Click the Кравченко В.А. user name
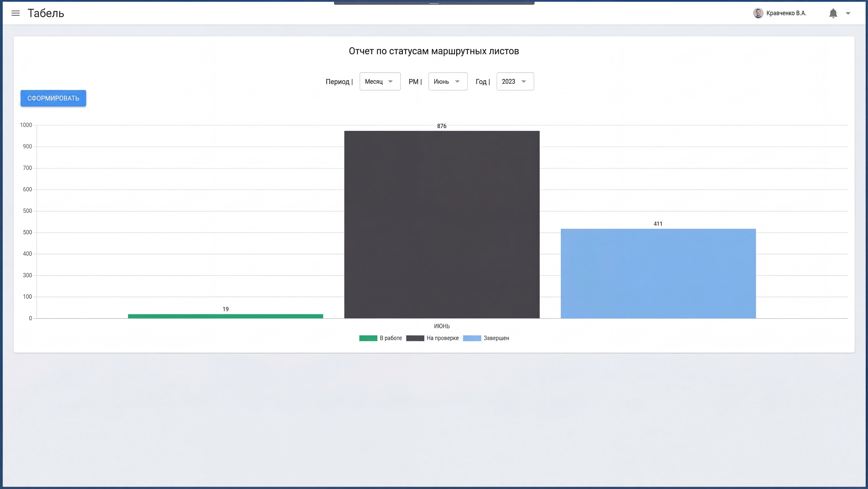 click(x=786, y=13)
